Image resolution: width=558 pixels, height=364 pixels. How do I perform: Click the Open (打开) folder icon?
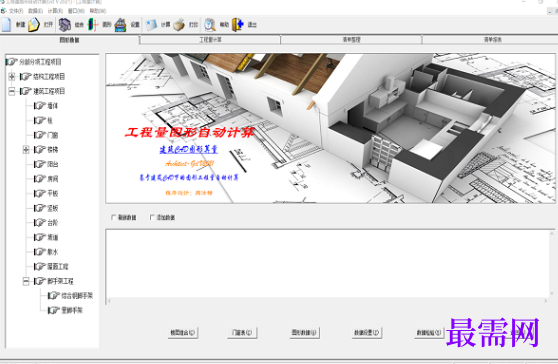[34, 25]
